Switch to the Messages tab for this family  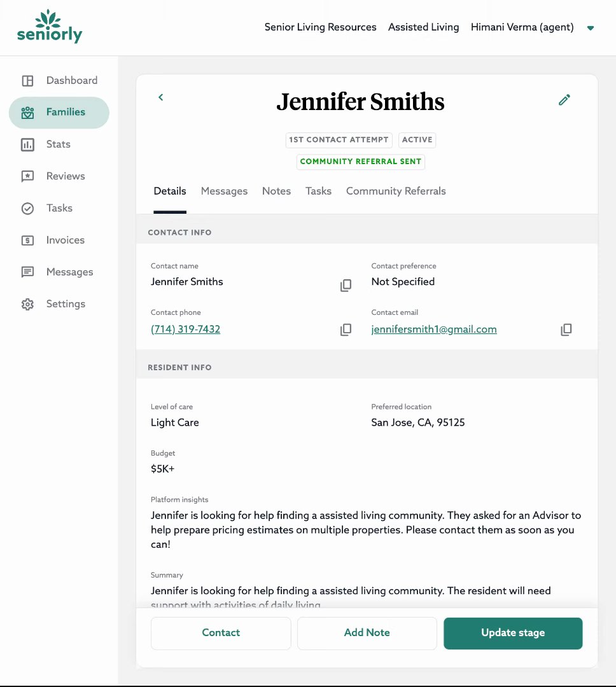pyautogui.click(x=224, y=191)
